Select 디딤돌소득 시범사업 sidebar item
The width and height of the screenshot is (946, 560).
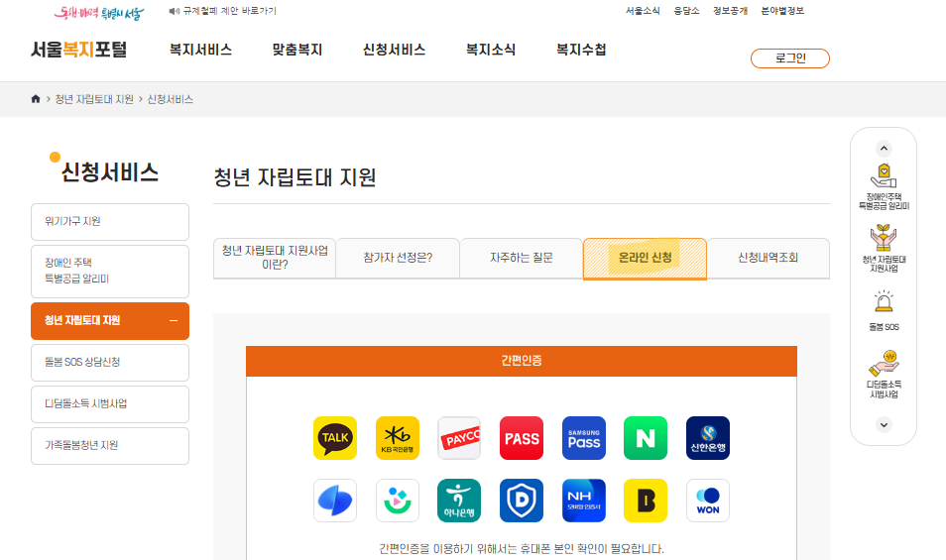point(110,403)
